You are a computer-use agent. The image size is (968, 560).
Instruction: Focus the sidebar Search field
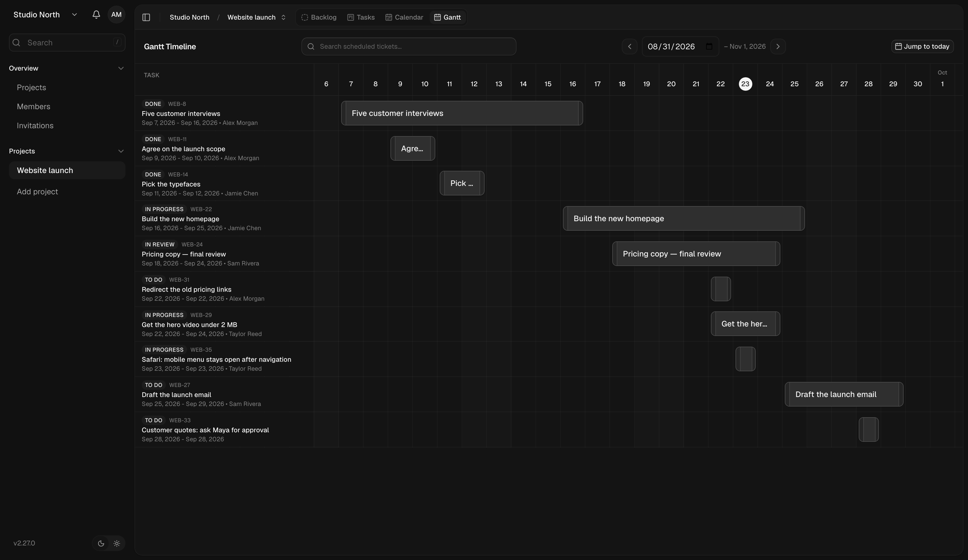[67, 43]
